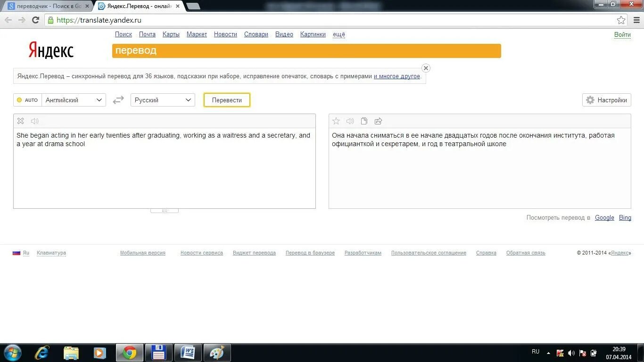Click the orange перевод header bar
The height and width of the screenshot is (362, 644).
306,51
